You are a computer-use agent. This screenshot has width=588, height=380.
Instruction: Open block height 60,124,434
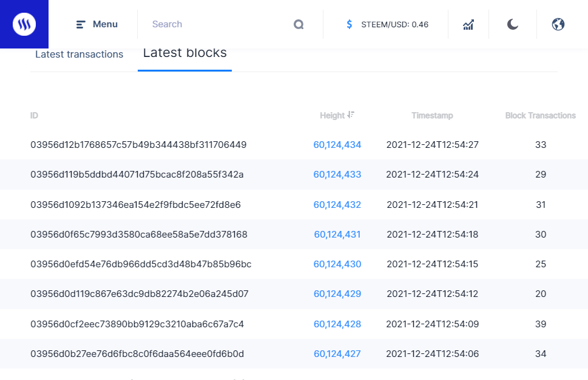(x=337, y=145)
